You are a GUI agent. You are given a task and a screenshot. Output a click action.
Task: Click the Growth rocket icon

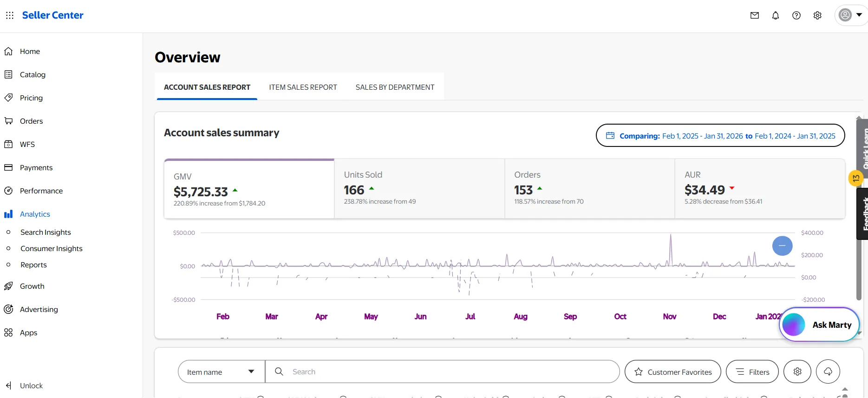point(8,286)
